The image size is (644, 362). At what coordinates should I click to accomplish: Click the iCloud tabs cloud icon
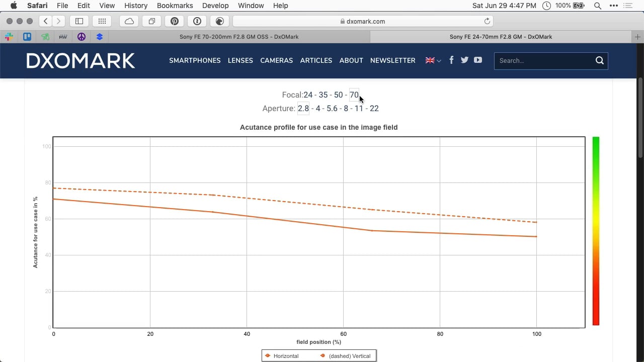point(129,21)
